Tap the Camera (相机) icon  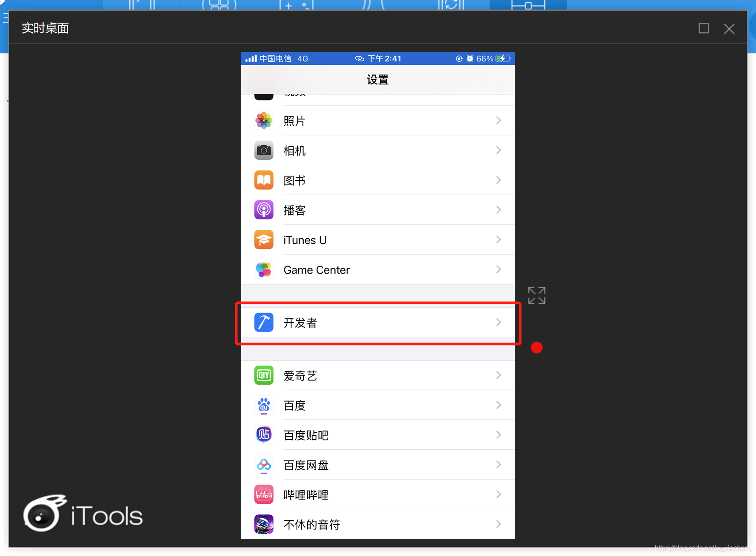pyautogui.click(x=264, y=150)
